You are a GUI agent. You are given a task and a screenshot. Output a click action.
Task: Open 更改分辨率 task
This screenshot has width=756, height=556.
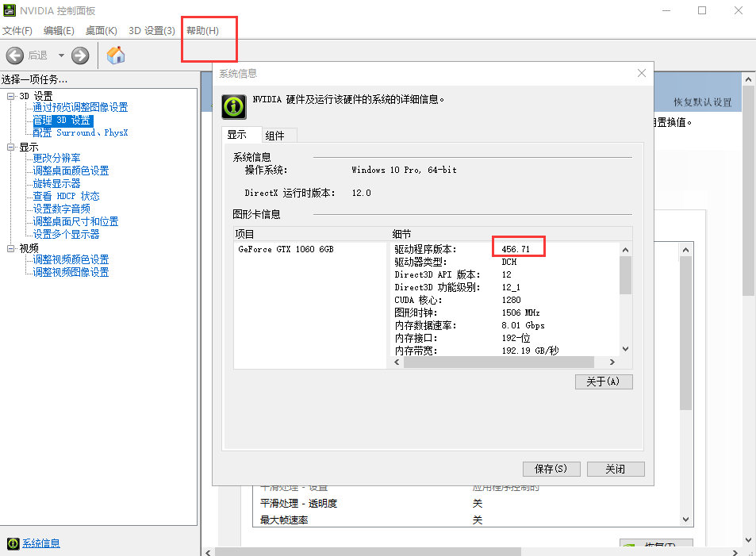(x=56, y=158)
